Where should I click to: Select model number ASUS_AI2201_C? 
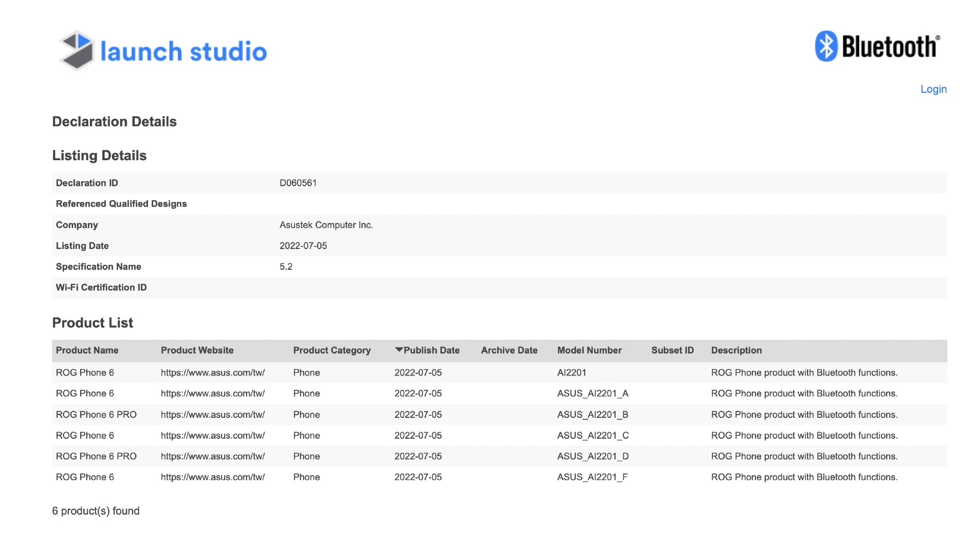(x=593, y=436)
